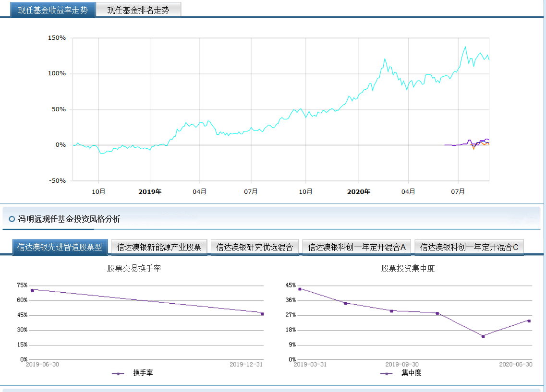Click 集中度 legend marker icon
546x392 pixels.
point(387,374)
